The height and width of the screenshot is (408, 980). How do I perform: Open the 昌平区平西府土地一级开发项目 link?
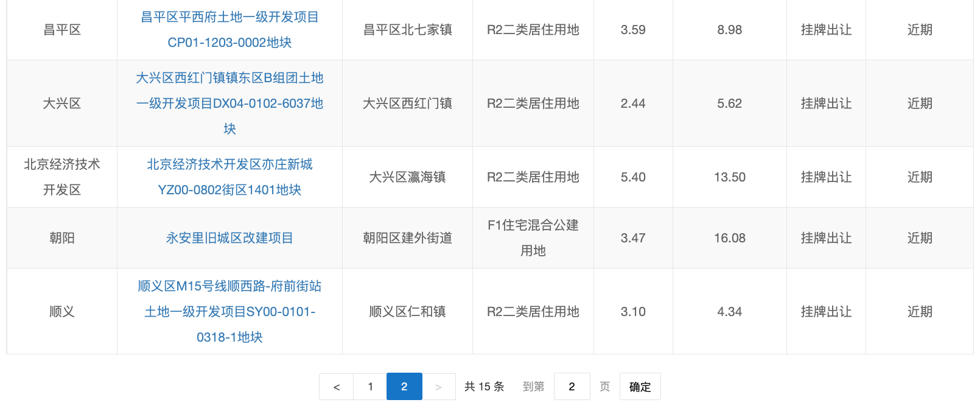coord(229,29)
